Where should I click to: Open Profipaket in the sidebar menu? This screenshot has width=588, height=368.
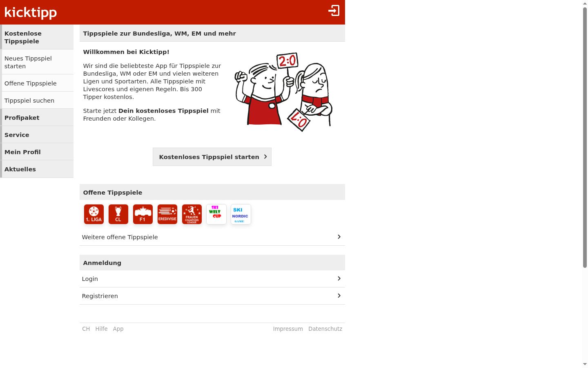click(37, 117)
